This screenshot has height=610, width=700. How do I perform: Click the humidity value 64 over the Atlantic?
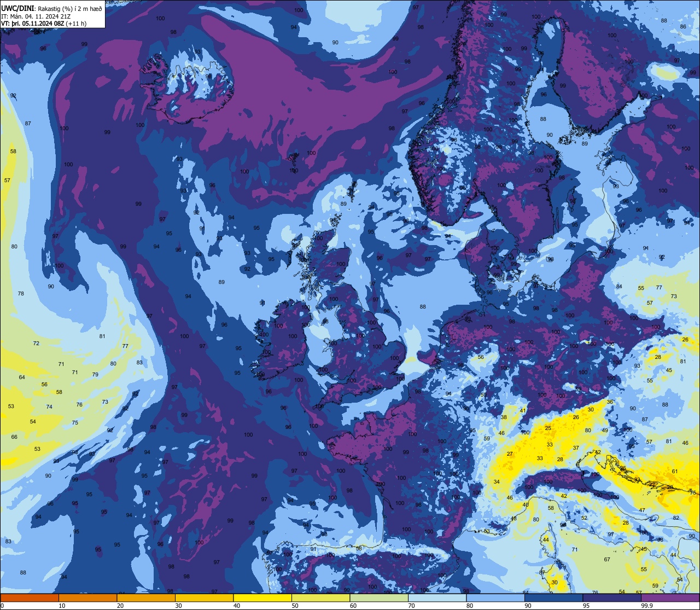(x=22, y=377)
